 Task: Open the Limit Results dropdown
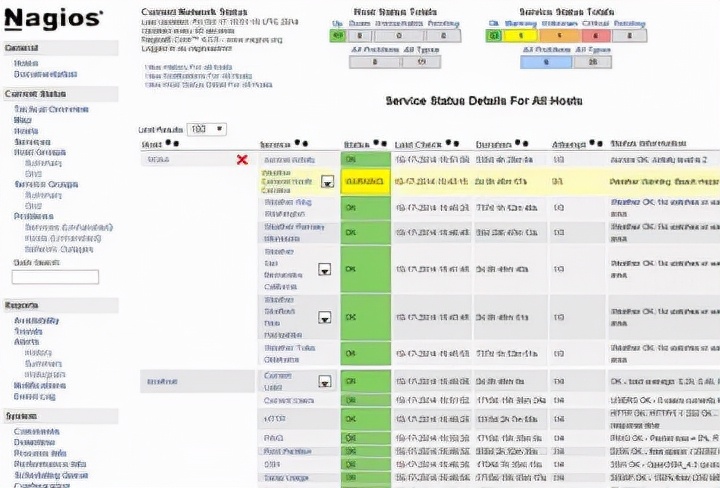pos(207,129)
